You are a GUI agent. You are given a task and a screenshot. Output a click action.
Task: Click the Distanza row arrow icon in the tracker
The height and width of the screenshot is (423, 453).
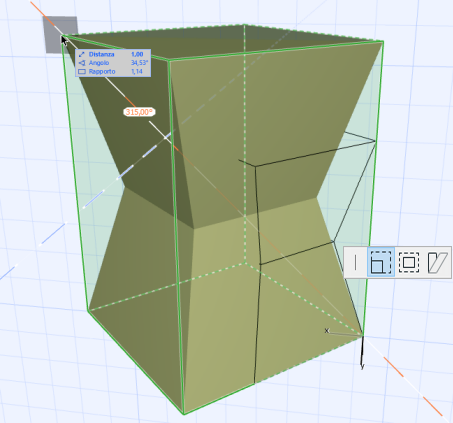point(81,54)
